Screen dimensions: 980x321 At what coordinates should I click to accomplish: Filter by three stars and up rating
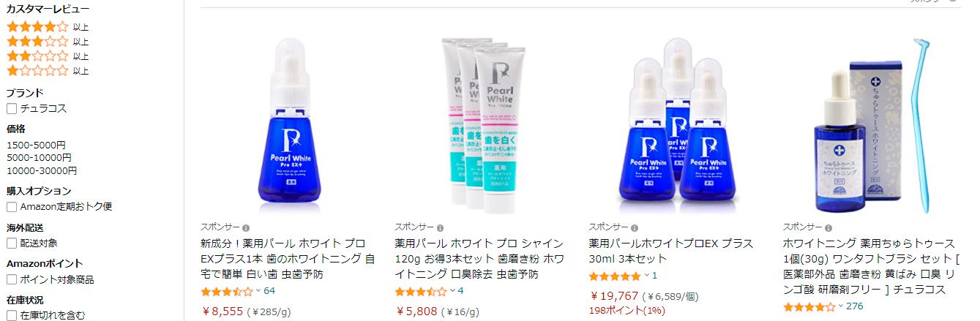click(x=48, y=42)
